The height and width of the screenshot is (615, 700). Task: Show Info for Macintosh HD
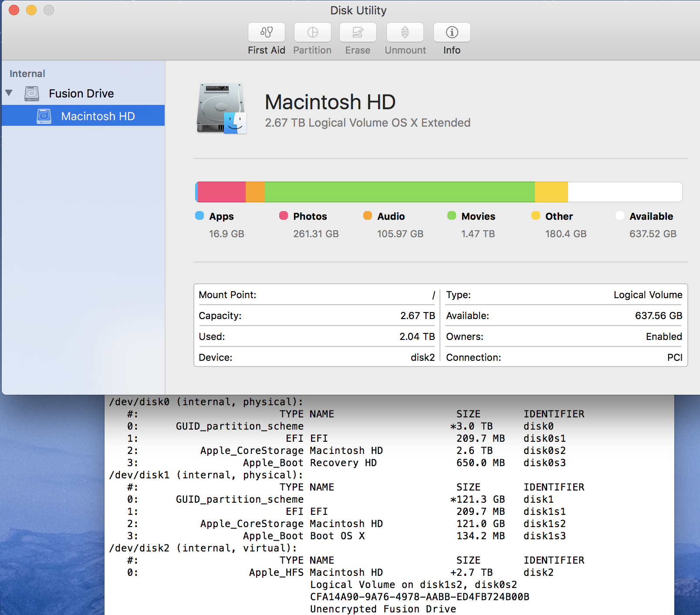452,33
